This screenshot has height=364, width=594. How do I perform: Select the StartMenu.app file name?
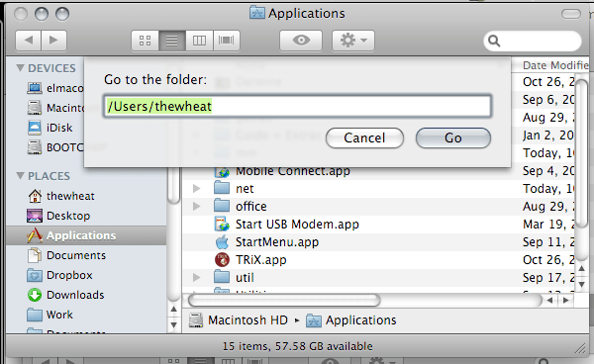click(x=277, y=242)
